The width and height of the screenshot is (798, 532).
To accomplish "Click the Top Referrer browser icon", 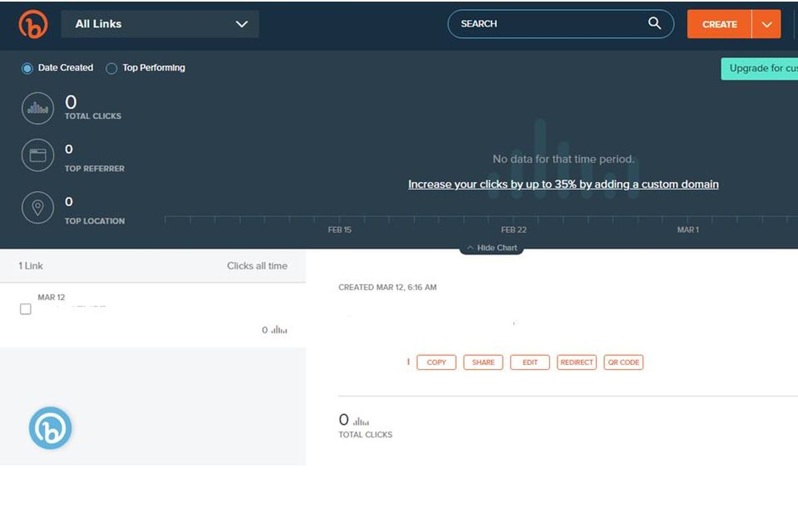I will point(38,156).
